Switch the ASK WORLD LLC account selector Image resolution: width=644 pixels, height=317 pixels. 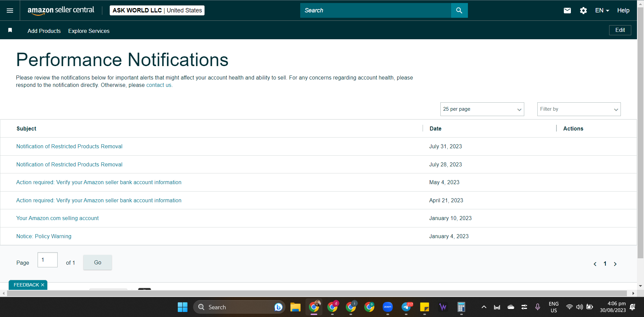tap(157, 10)
